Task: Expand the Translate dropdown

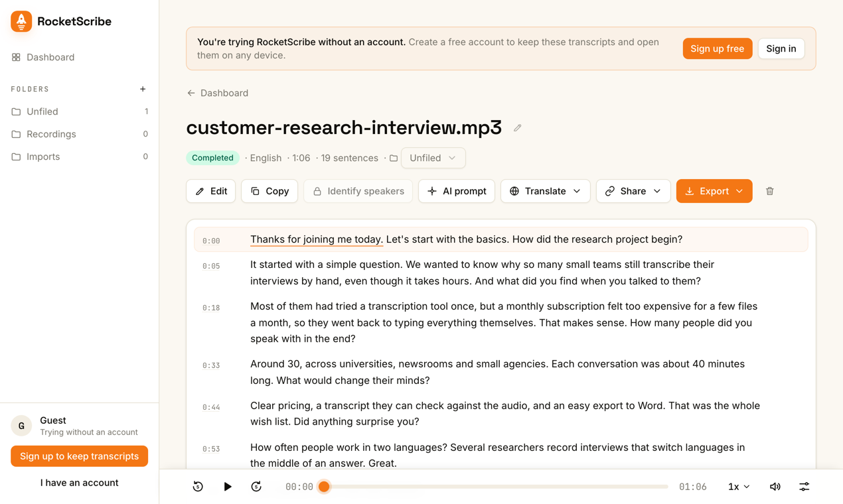Action: pos(546,191)
